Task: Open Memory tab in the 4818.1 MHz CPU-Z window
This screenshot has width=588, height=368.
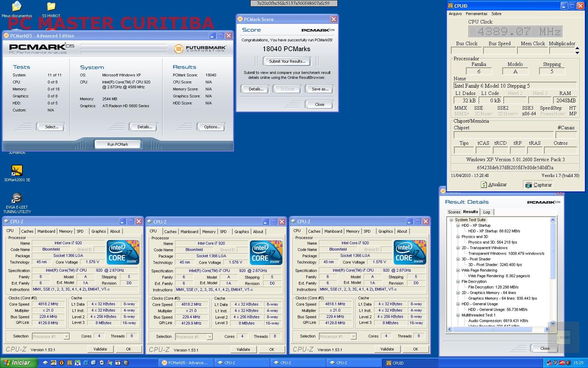Action: [352, 231]
